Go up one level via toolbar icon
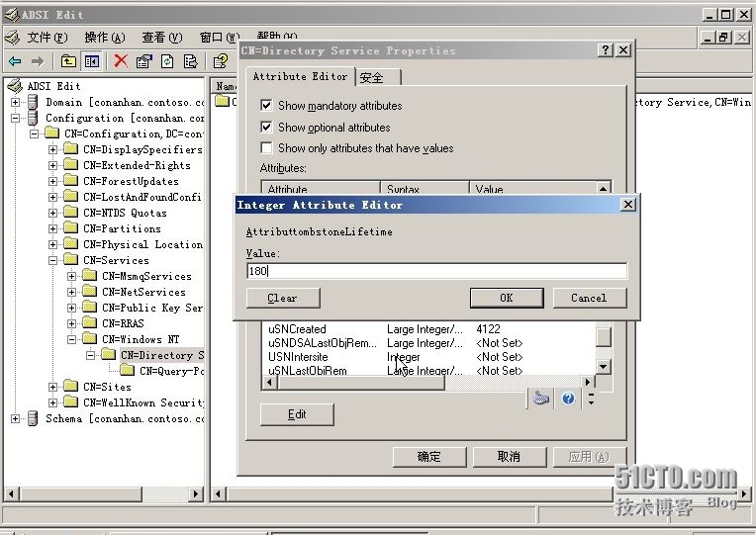The width and height of the screenshot is (756, 535). (68, 61)
